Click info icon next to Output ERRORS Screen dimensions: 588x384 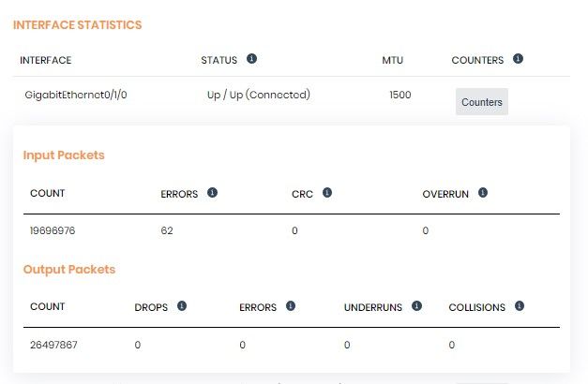pos(291,305)
